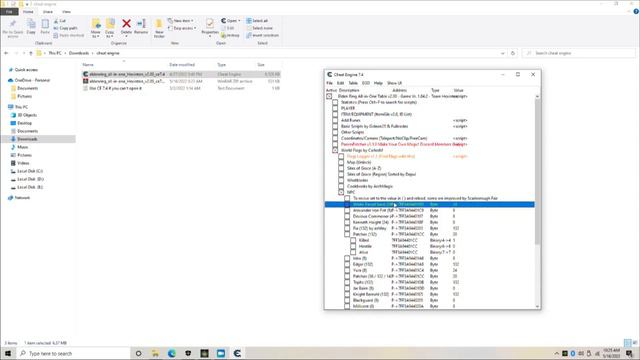The image size is (640, 360).
Task: Select the 'Use CE 7.4' text file
Action: pos(181,88)
